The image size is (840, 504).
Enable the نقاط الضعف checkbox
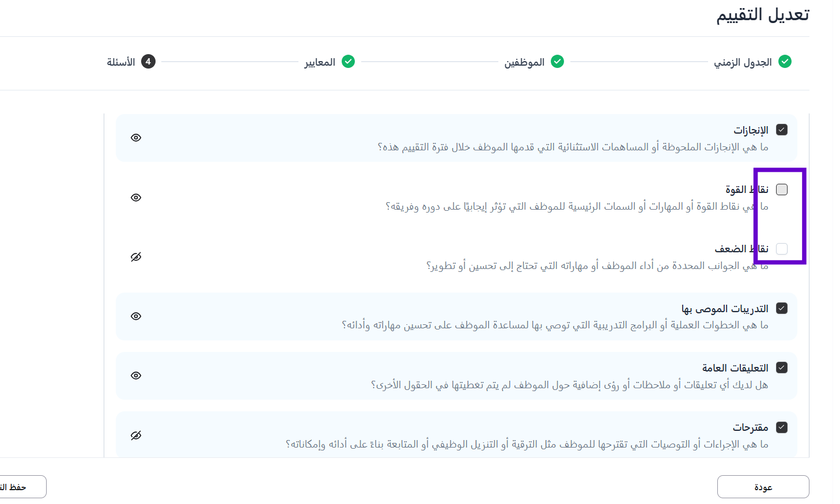coord(782,249)
